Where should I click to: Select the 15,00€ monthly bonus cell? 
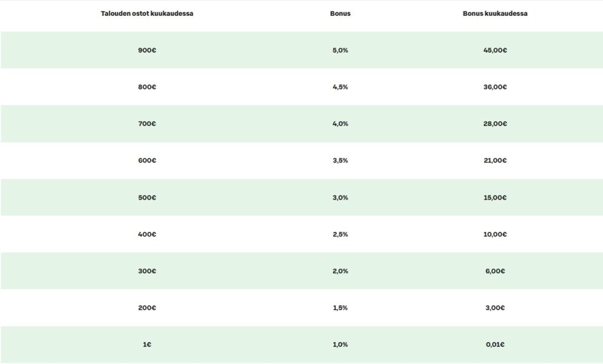pos(495,197)
